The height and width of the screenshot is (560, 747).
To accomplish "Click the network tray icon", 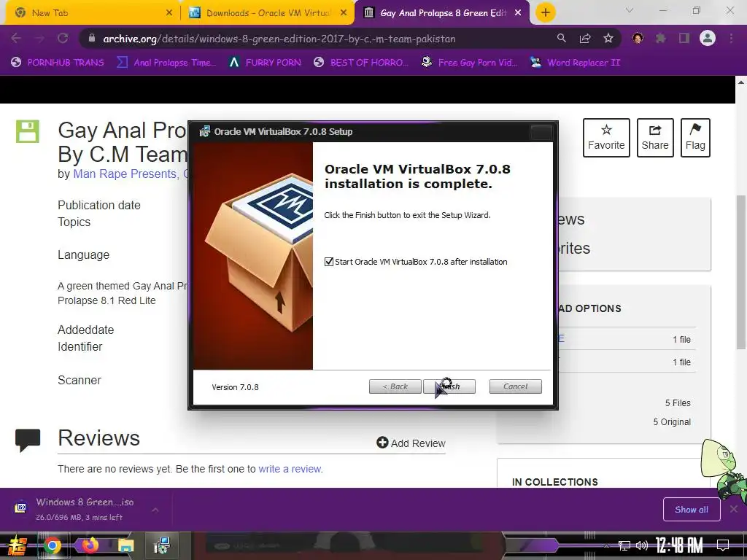I will pyautogui.click(x=624, y=545).
